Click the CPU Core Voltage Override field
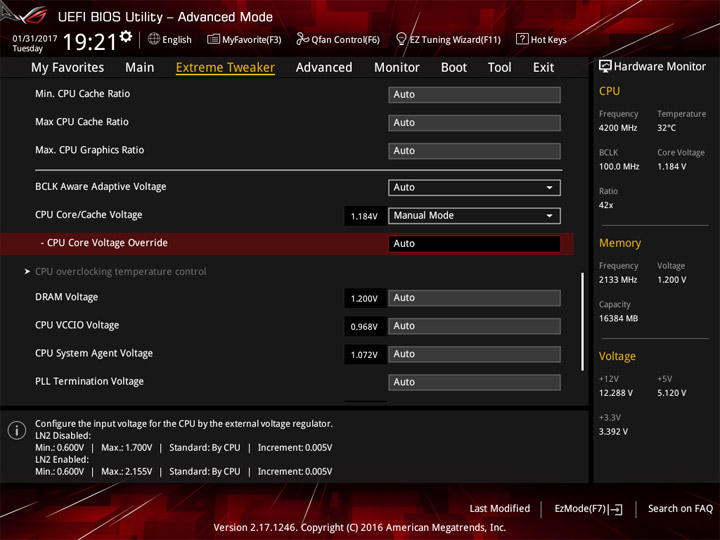The image size is (720, 540). [x=474, y=244]
